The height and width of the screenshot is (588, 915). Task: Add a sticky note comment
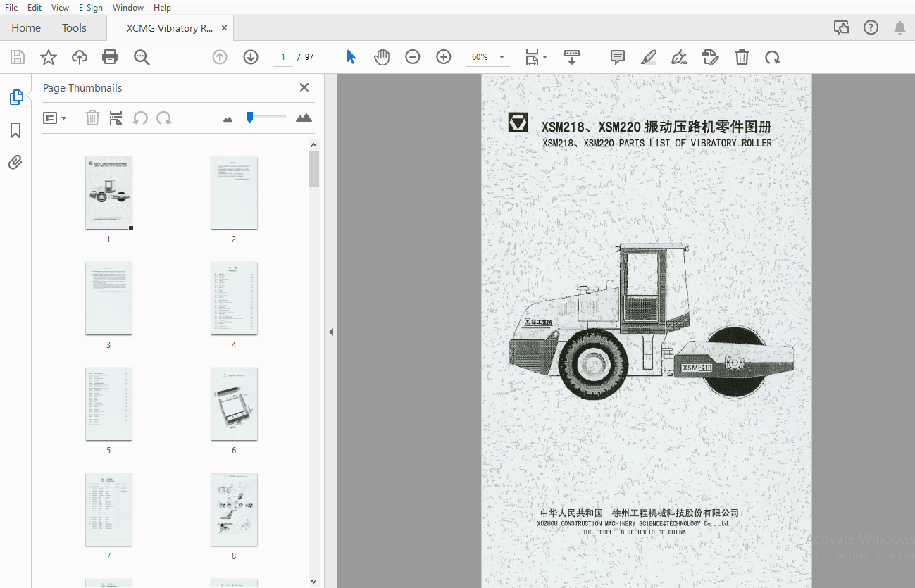618,58
